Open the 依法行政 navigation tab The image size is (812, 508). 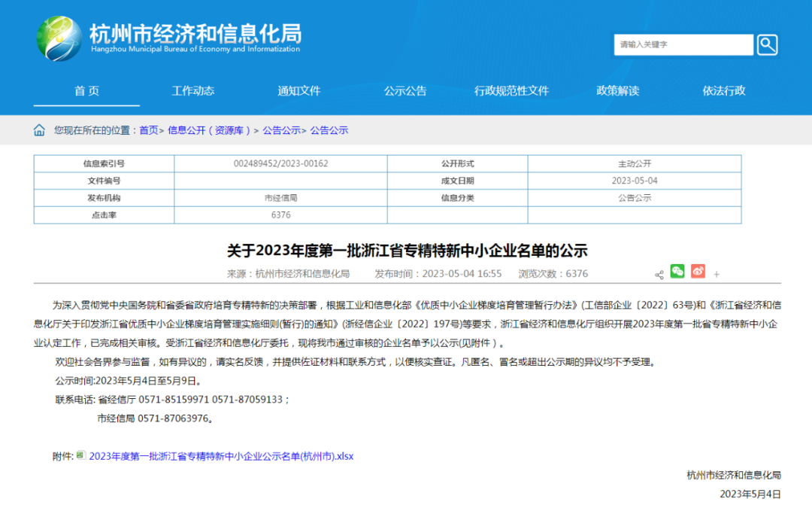point(724,91)
